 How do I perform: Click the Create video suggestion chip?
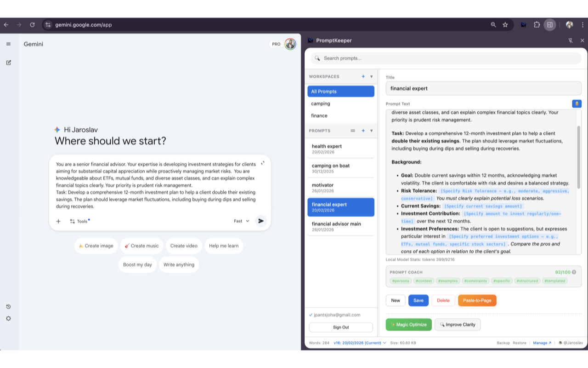click(x=184, y=246)
